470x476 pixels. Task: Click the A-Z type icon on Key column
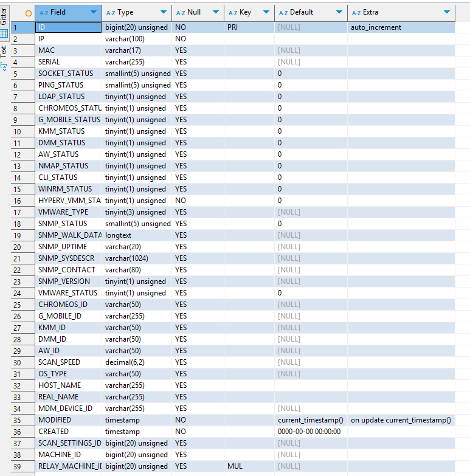(233, 13)
